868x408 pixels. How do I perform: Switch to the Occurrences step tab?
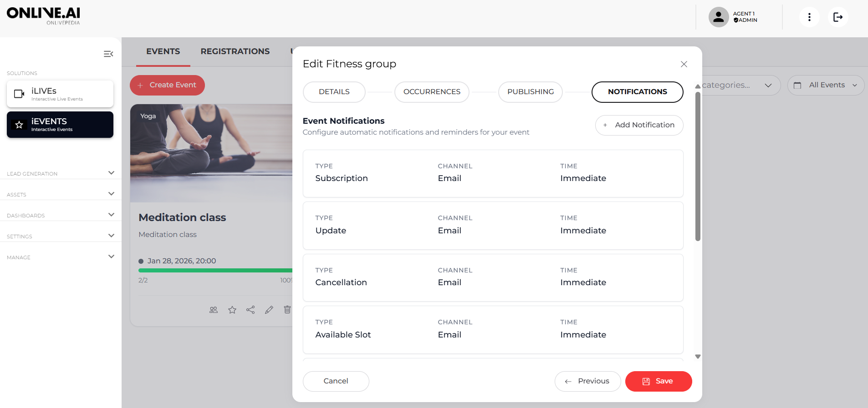point(432,92)
